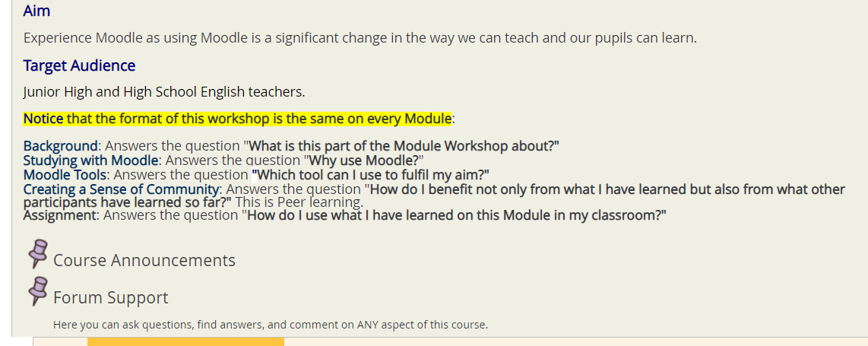
Task: Open the Course Announcements forum link
Action: [x=144, y=260]
